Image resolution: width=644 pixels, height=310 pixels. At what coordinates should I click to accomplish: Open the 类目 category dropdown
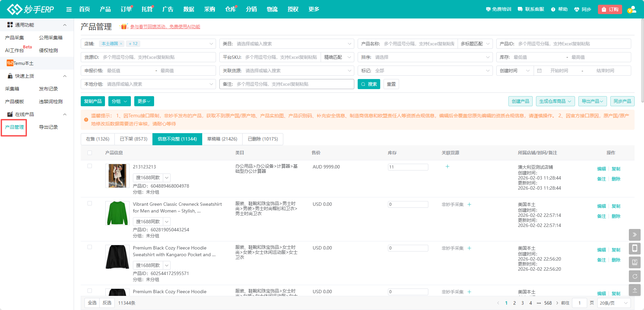pos(286,44)
